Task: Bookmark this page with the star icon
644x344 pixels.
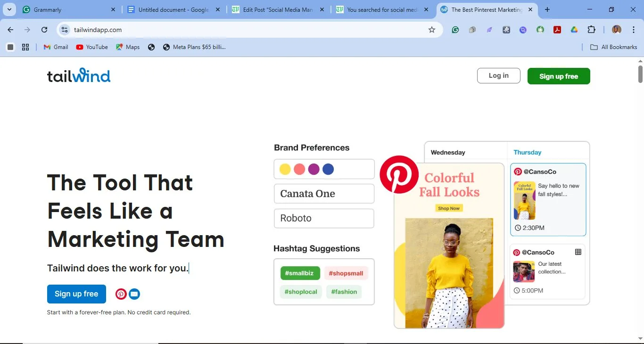Action: (432, 30)
